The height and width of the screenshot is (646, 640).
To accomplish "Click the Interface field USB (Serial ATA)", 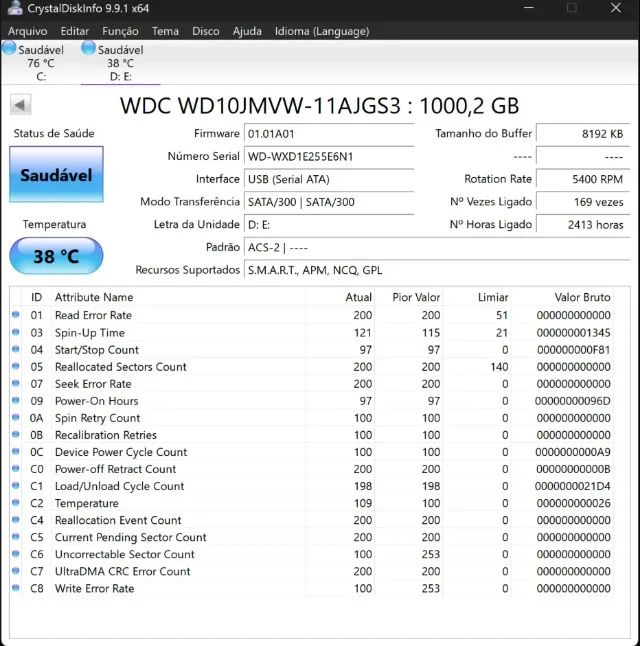I will [x=329, y=179].
